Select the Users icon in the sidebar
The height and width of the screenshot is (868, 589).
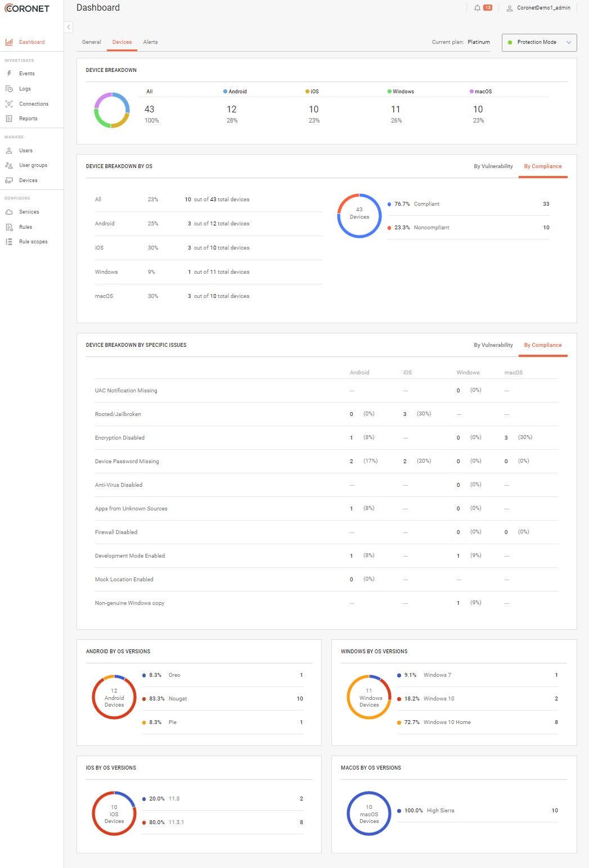pos(8,150)
